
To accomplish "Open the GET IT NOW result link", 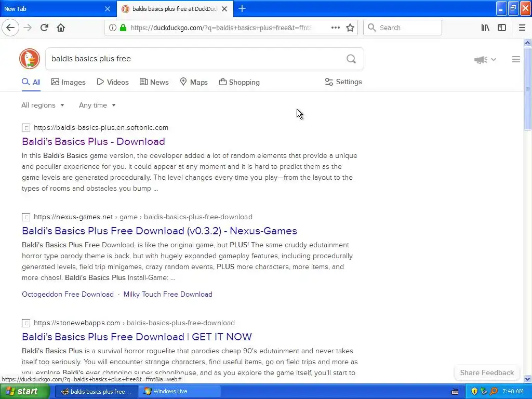I will coord(137,337).
